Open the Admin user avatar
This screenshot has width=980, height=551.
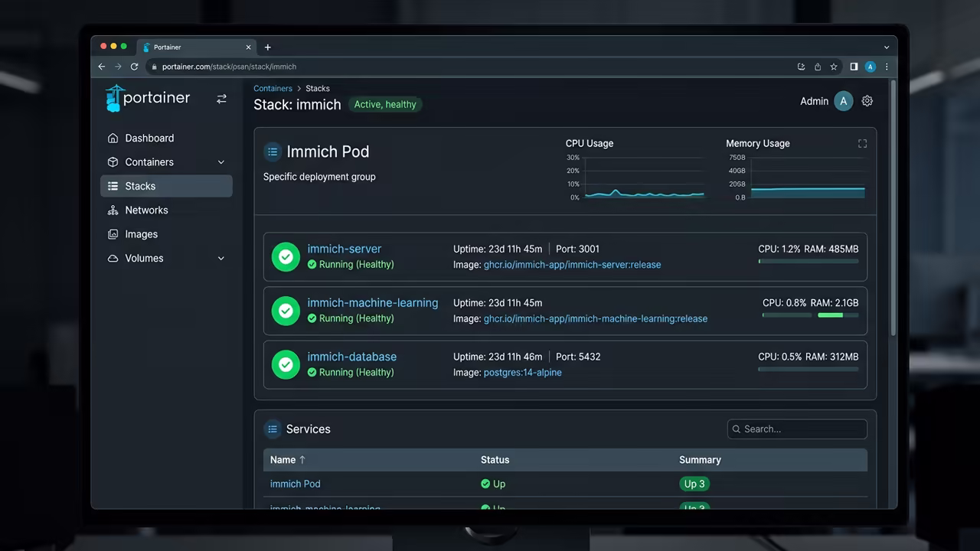point(843,101)
